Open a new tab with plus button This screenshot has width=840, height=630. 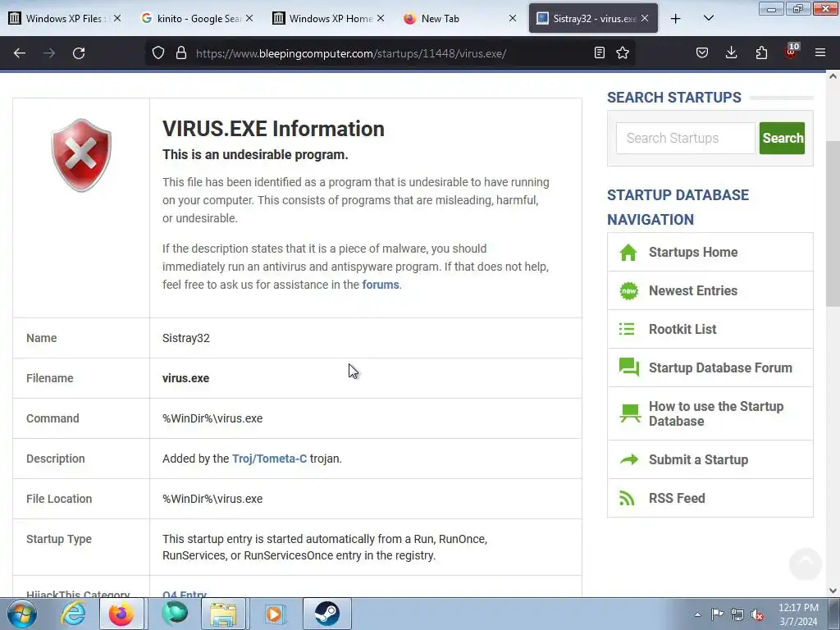676,19
